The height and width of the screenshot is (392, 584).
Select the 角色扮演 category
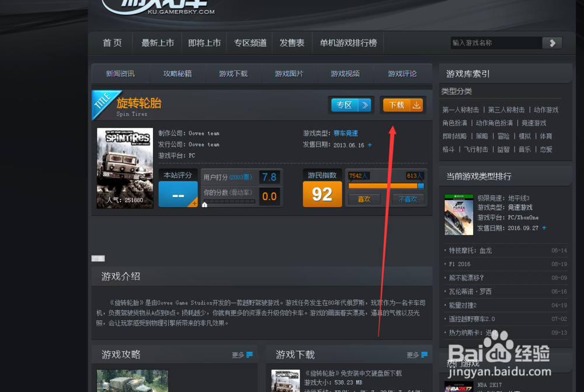click(454, 123)
